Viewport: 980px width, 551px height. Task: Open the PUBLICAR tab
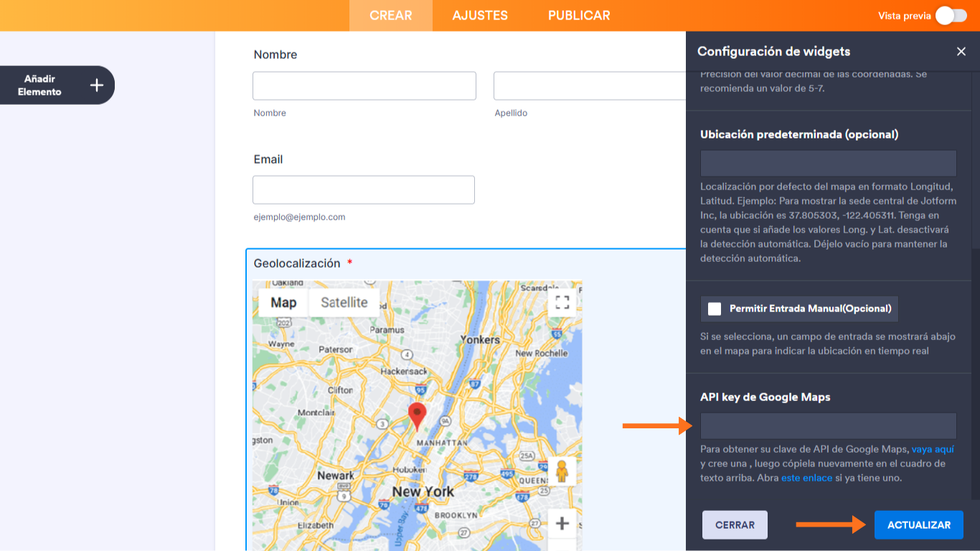pos(578,15)
